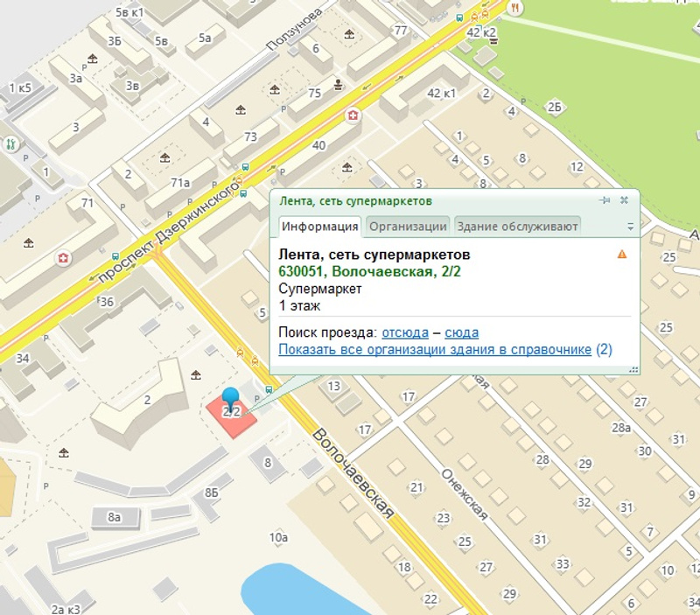This screenshot has height=615, width=700.
Task: Expand the tab overflow arrow in the popup
Action: click(630, 227)
